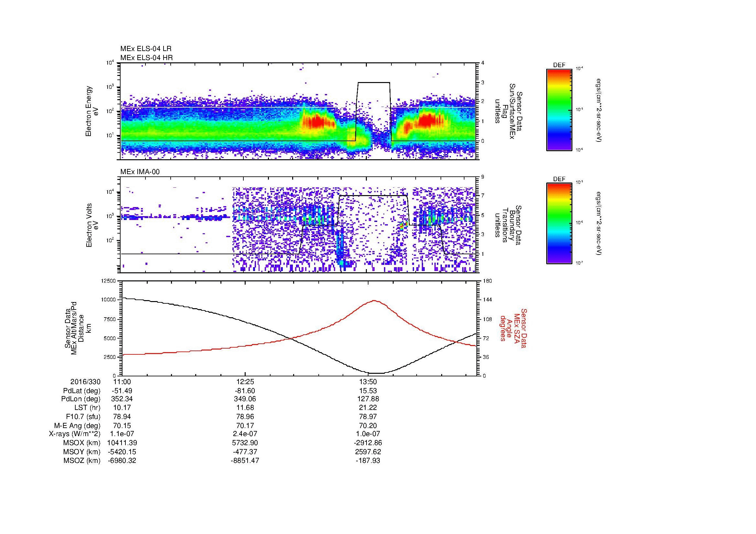Viewport: 756px width, 534px height.
Task: Select the IMA DEF color bar
Action: click(x=559, y=224)
